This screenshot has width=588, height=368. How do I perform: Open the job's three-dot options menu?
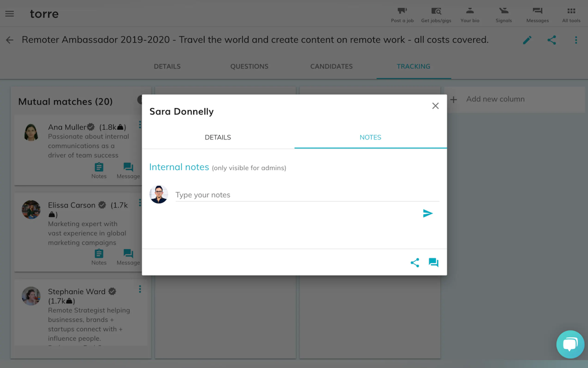(x=576, y=40)
